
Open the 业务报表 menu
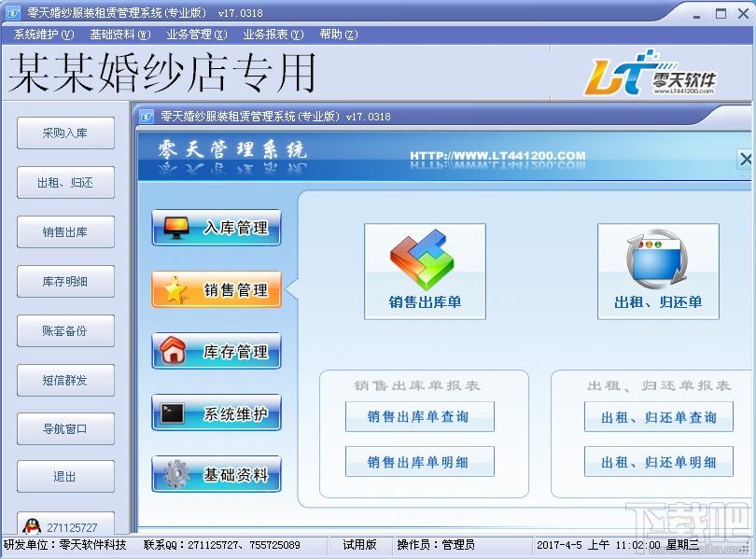[x=273, y=35]
